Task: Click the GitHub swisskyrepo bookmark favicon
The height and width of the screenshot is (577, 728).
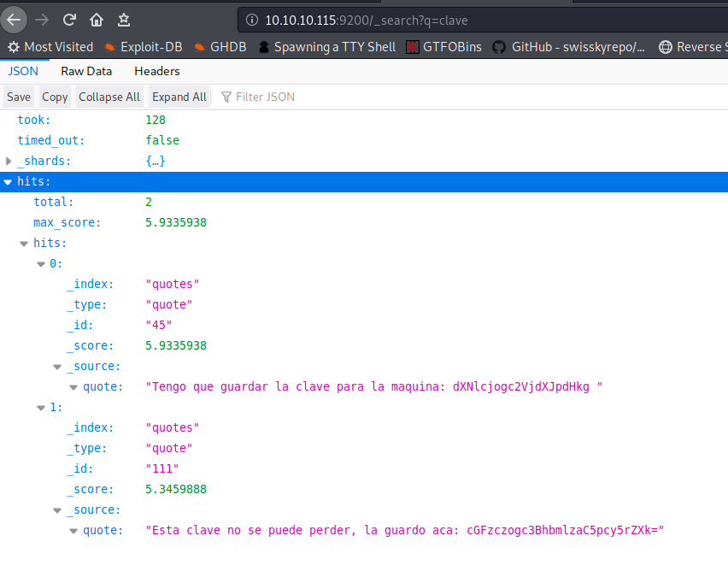Action: (x=499, y=47)
